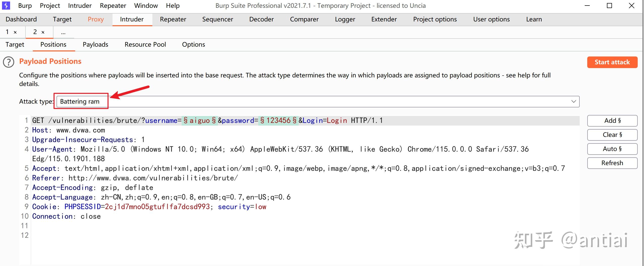Close Intruder attack tab 2
Viewport: 644px width, 266px height.
pyautogui.click(x=43, y=32)
